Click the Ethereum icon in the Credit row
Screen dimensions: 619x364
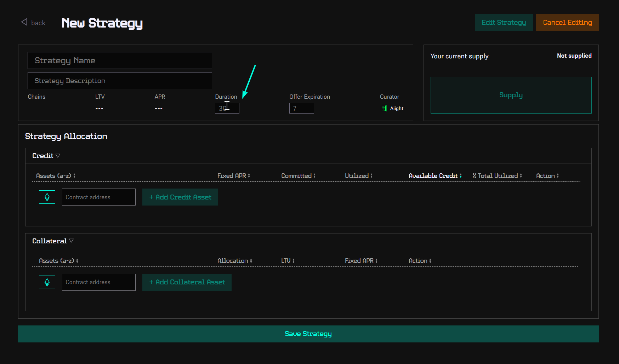pos(47,197)
